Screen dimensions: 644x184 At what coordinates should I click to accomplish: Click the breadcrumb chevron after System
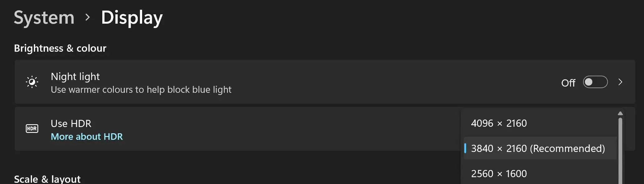click(88, 17)
